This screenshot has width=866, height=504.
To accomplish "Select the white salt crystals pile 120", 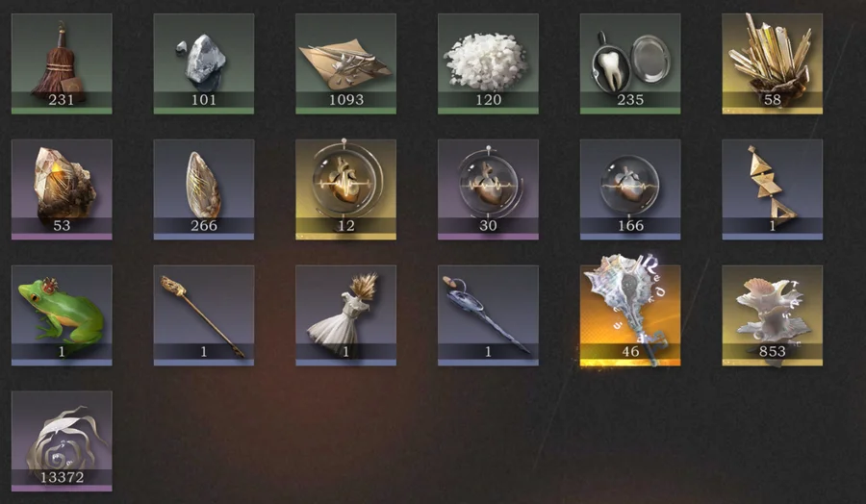I will (488, 64).
